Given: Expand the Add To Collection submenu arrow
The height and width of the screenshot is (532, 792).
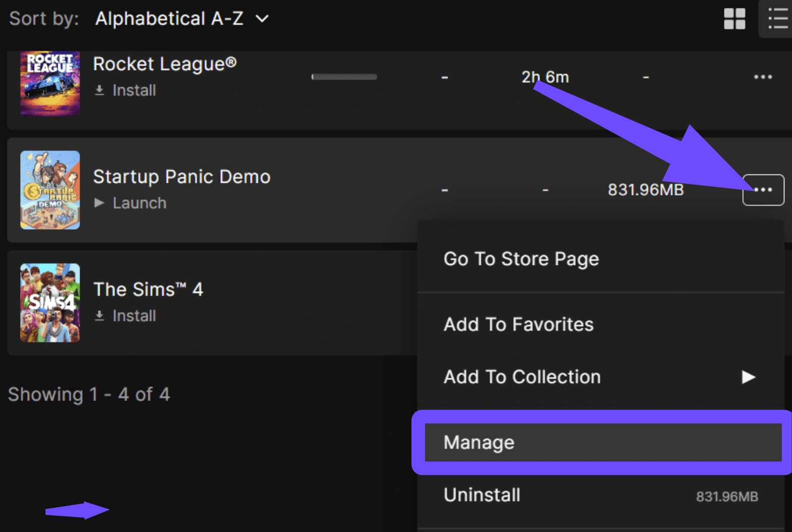Looking at the screenshot, I should [748, 377].
